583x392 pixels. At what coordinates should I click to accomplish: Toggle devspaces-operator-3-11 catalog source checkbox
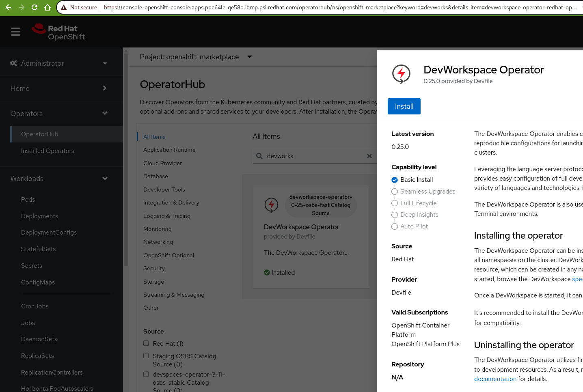[146, 374]
